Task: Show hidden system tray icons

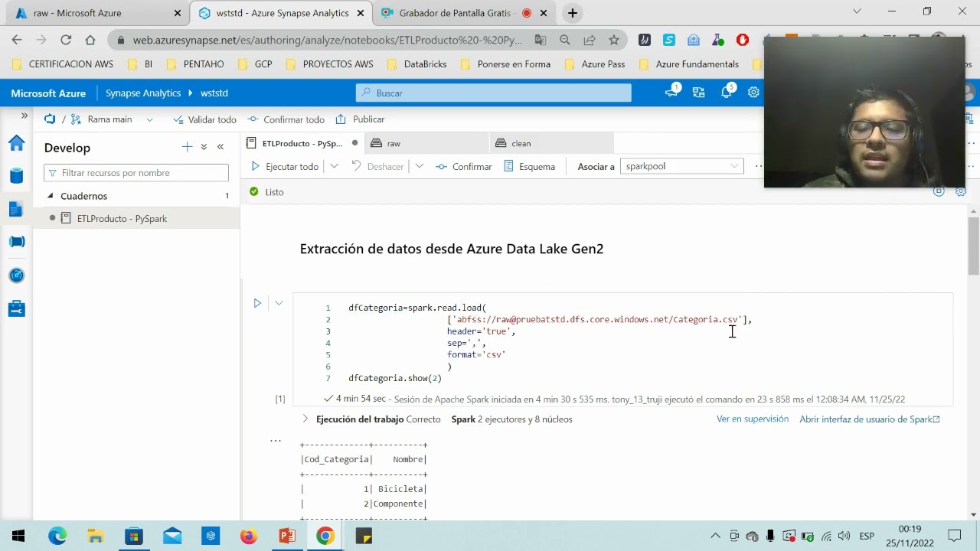Action: coord(715,536)
